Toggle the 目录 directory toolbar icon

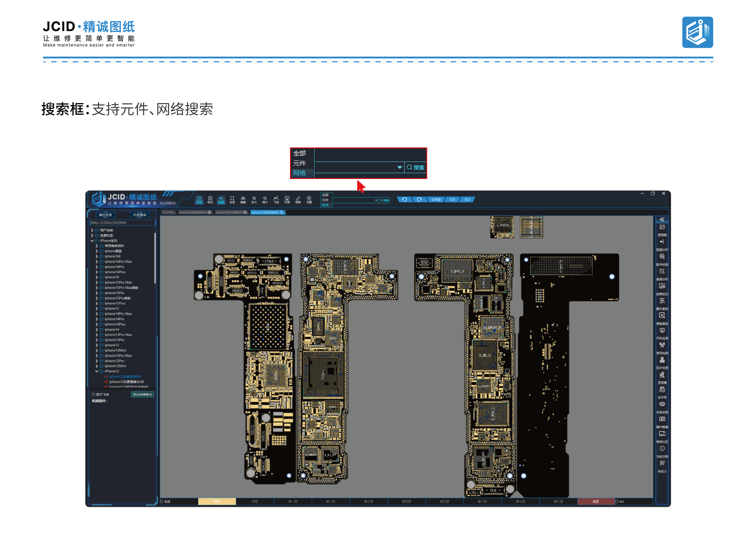199,200
